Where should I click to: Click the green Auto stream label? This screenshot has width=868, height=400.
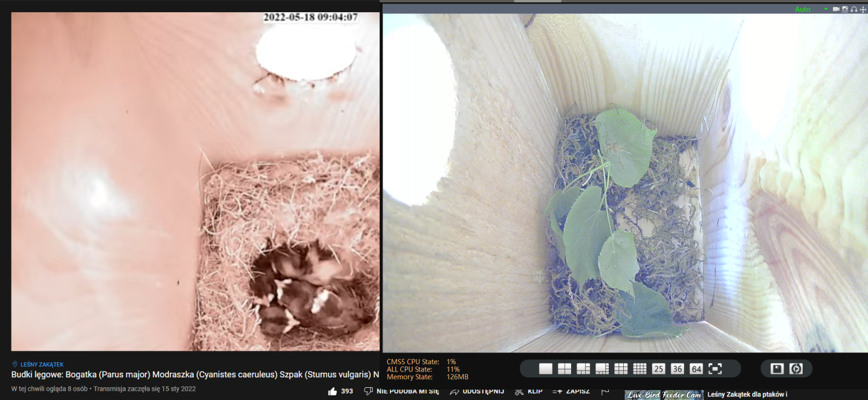tap(803, 9)
